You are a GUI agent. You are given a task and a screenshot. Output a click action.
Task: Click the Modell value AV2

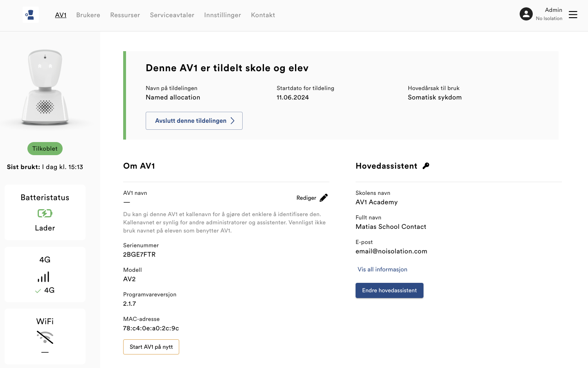point(129,279)
